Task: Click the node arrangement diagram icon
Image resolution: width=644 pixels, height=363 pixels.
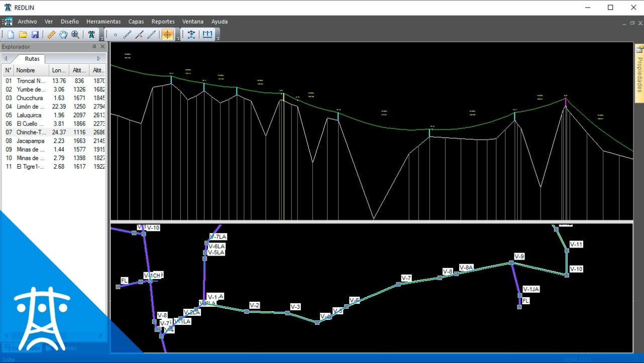Action: 191,35
